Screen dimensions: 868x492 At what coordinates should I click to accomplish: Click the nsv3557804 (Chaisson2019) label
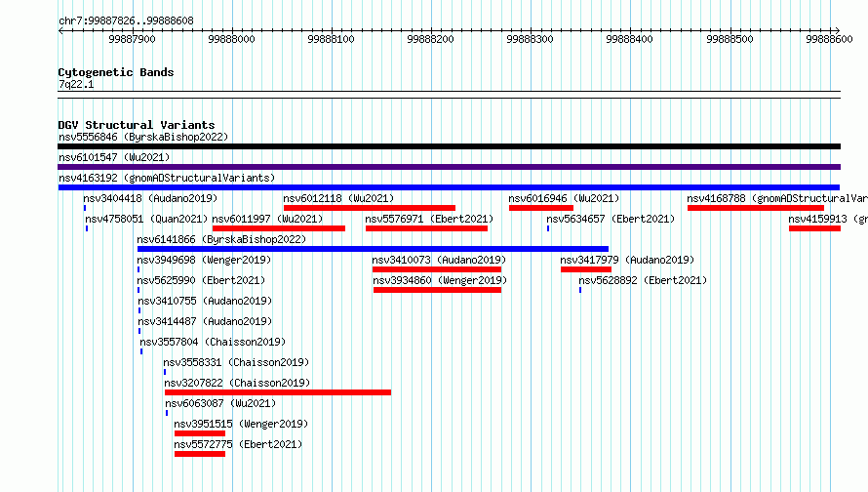213,342
